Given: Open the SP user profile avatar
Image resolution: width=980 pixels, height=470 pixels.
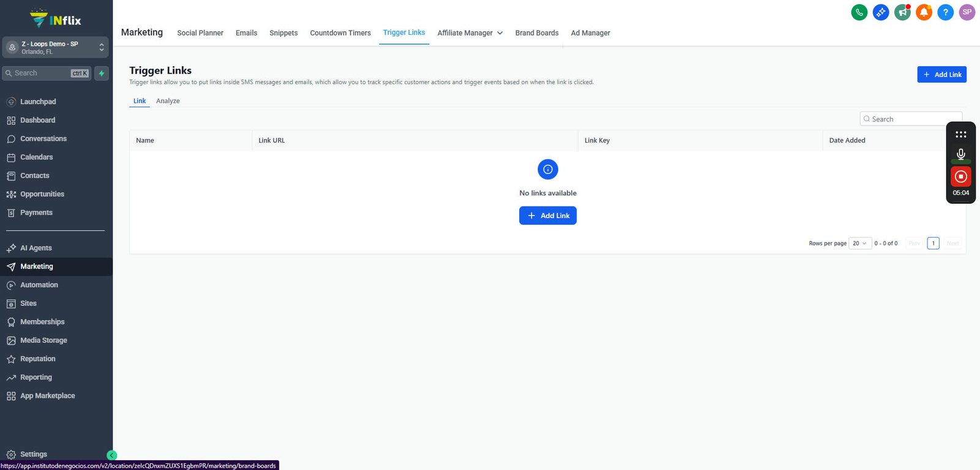Looking at the screenshot, I should (x=967, y=12).
